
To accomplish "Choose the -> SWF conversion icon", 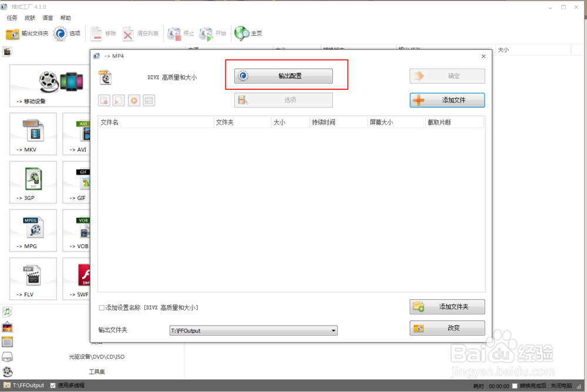I will (77, 279).
